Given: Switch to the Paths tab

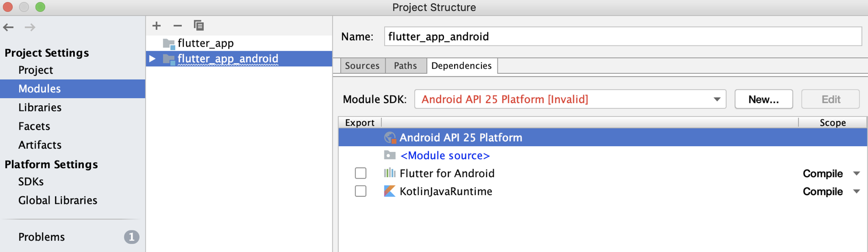Looking at the screenshot, I should click(405, 66).
